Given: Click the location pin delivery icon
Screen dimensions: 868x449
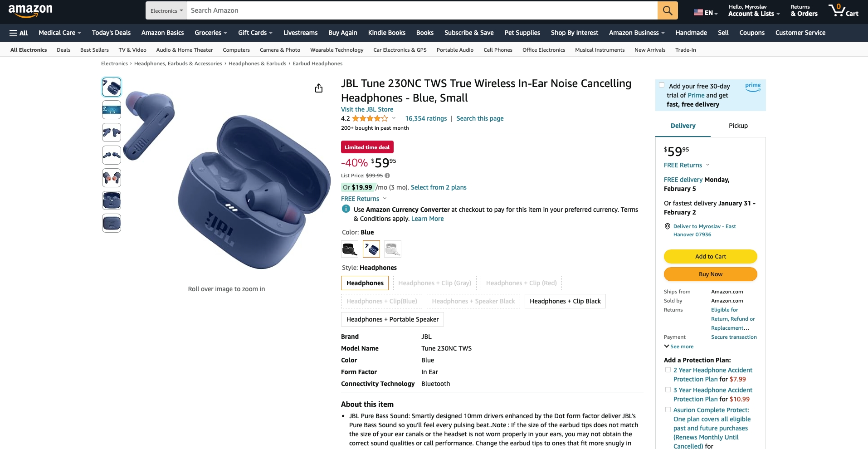Looking at the screenshot, I should coord(667,226).
